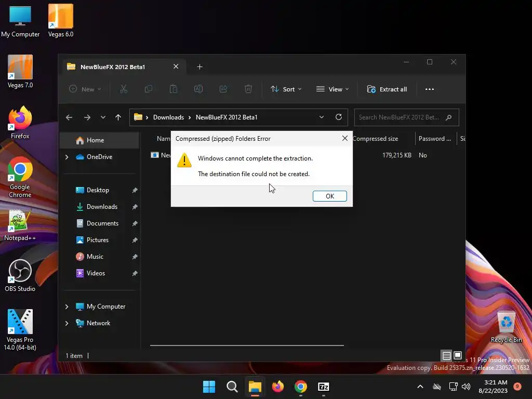The image size is (532, 399).
Task: Click the volume speaker tray icon
Action: [x=466, y=387]
